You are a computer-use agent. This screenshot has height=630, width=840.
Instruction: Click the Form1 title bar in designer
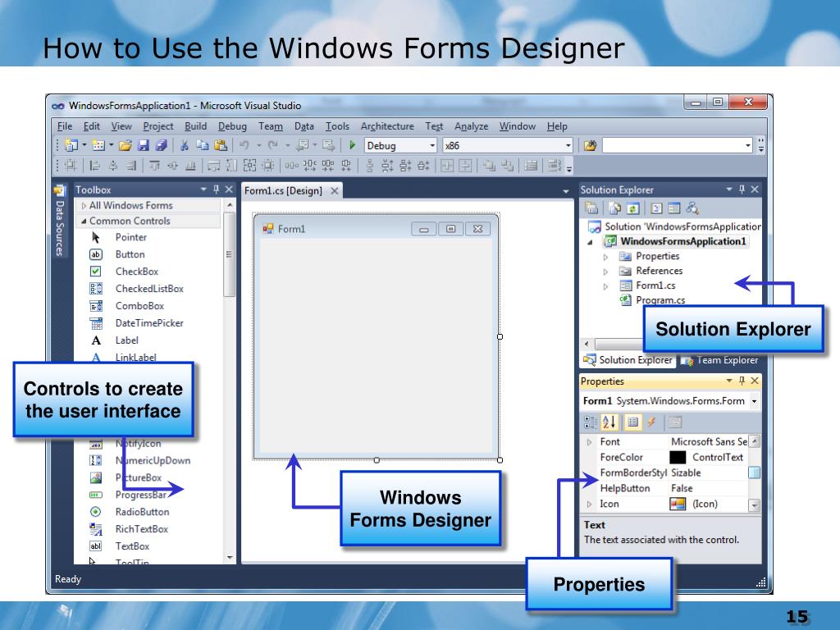click(377, 229)
